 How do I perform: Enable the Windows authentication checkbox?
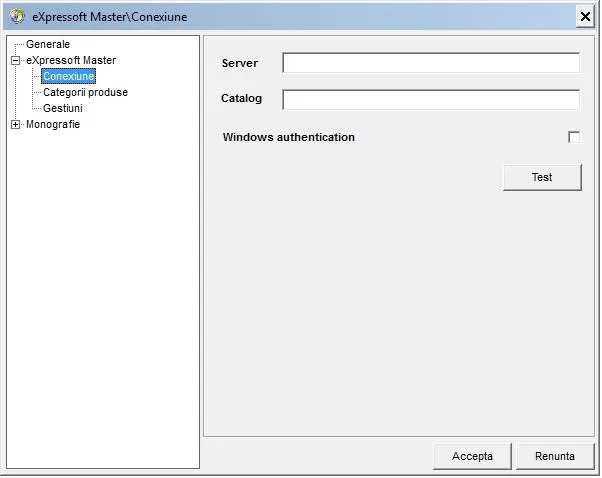point(574,137)
